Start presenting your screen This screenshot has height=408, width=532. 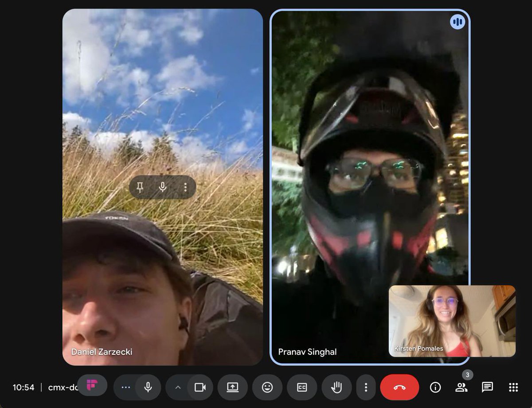[x=233, y=387]
